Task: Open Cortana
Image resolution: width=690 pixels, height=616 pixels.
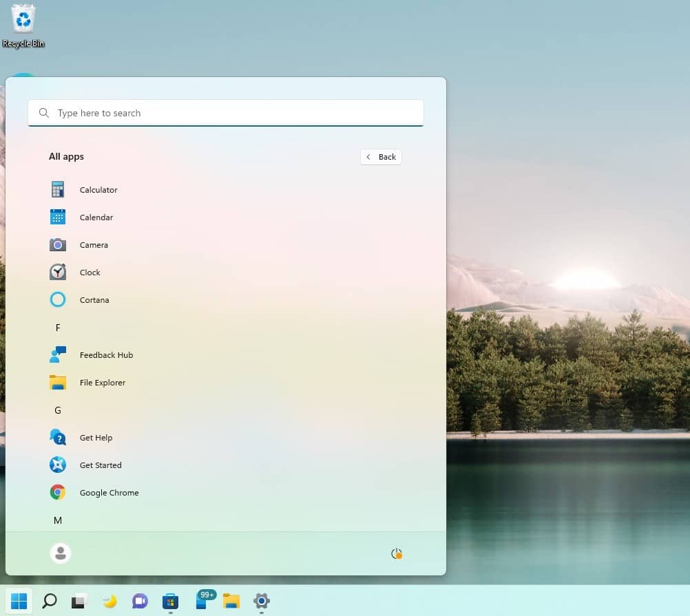Action: point(94,299)
